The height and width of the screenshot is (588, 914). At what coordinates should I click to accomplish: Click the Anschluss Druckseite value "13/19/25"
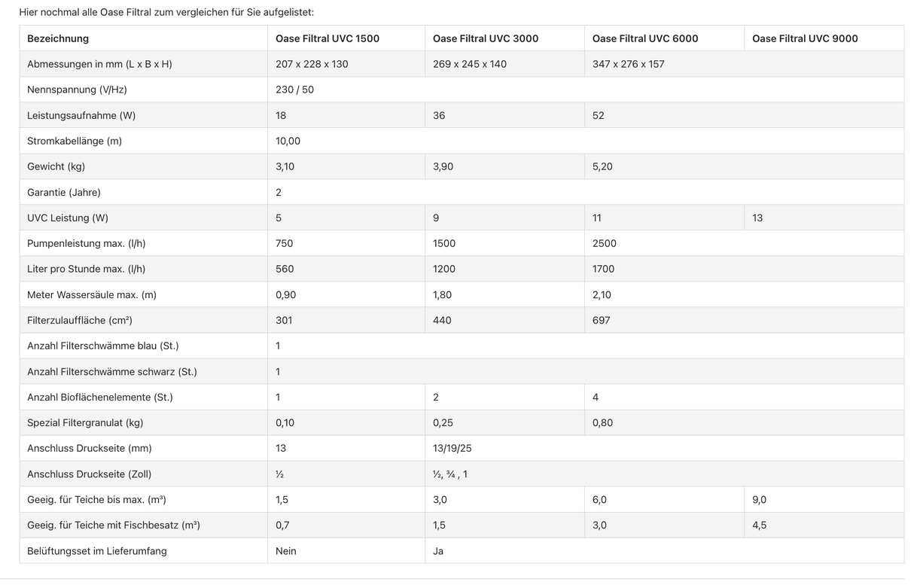[x=452, y=448]
